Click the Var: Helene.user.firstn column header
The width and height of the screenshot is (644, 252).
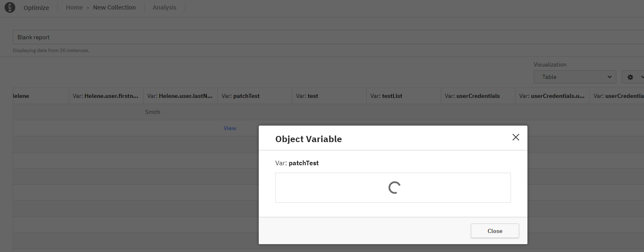coord(105,96)
